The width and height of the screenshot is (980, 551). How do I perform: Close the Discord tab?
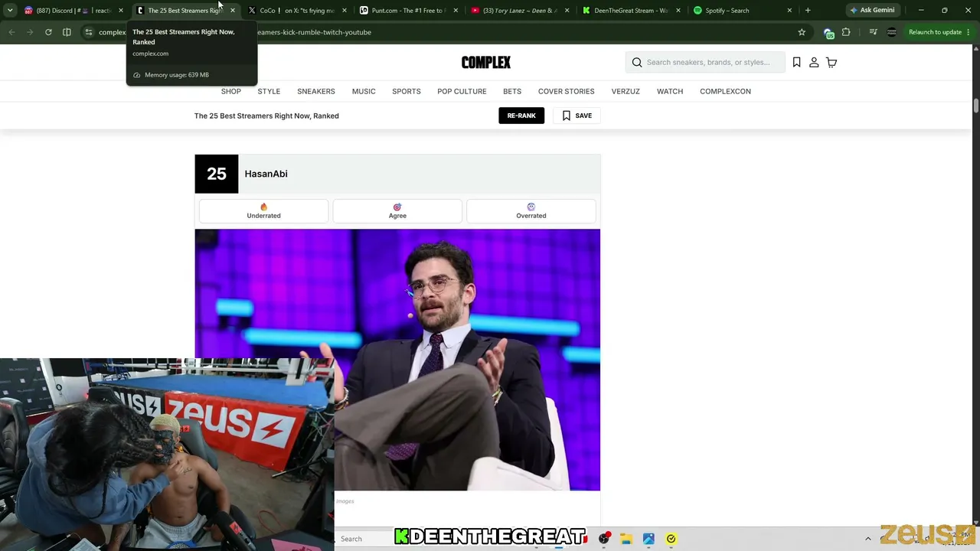click(120, 11)
